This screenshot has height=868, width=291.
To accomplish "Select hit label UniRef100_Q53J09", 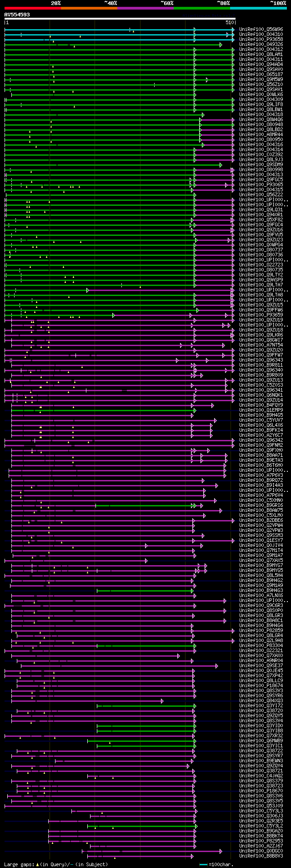I will 261,806.
